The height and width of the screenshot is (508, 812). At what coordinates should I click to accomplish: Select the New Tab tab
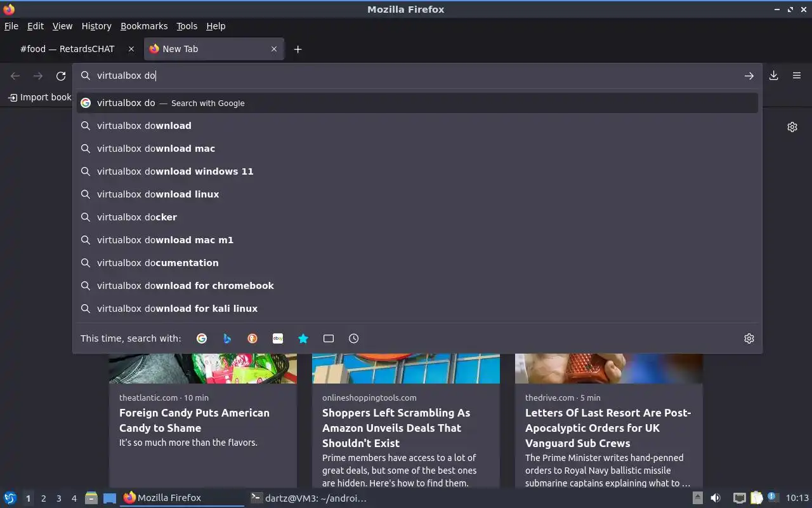click(x=214, y=49)
